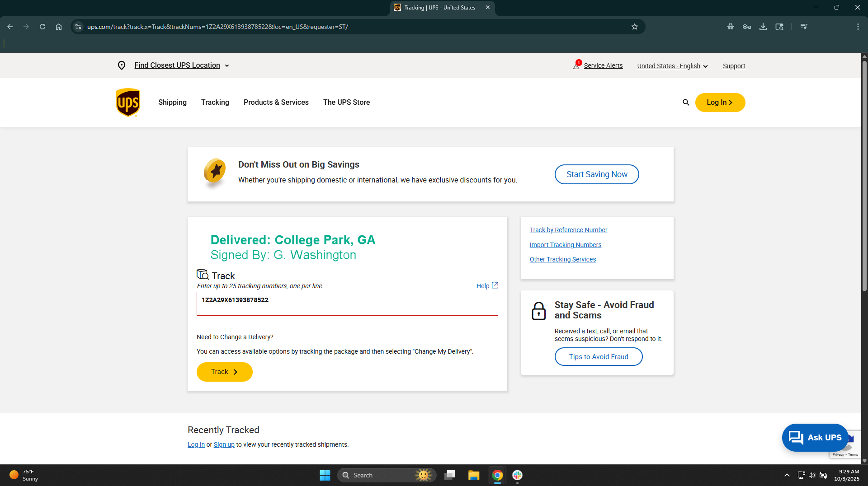Click the Find Closest UPS Location link

(177, 65)
